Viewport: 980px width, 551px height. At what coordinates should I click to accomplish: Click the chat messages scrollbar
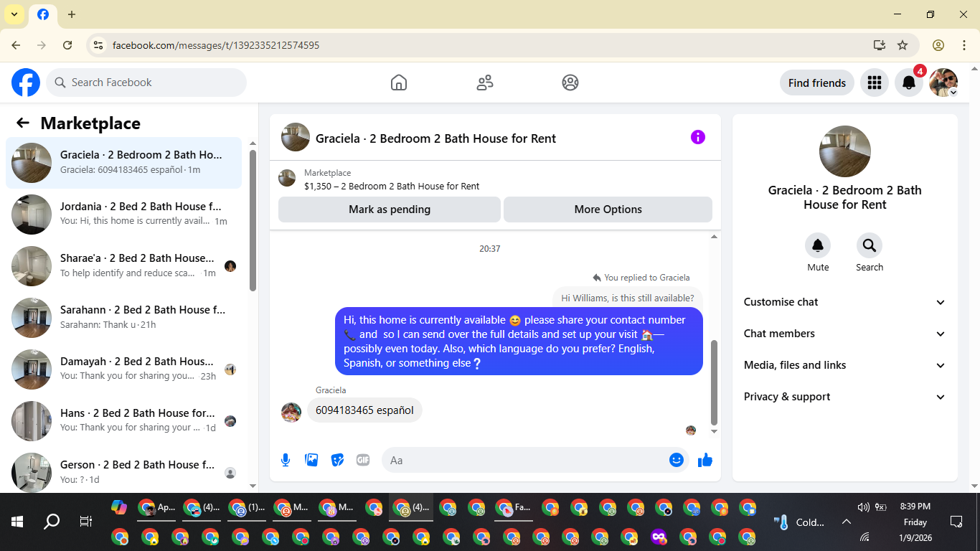point(714,382)
